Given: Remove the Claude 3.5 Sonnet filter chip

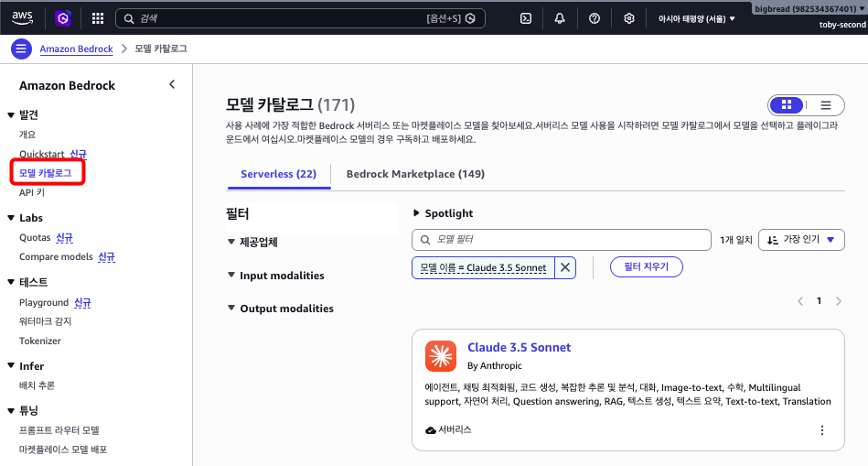Looking at the screenshot, I should [565, 267].
